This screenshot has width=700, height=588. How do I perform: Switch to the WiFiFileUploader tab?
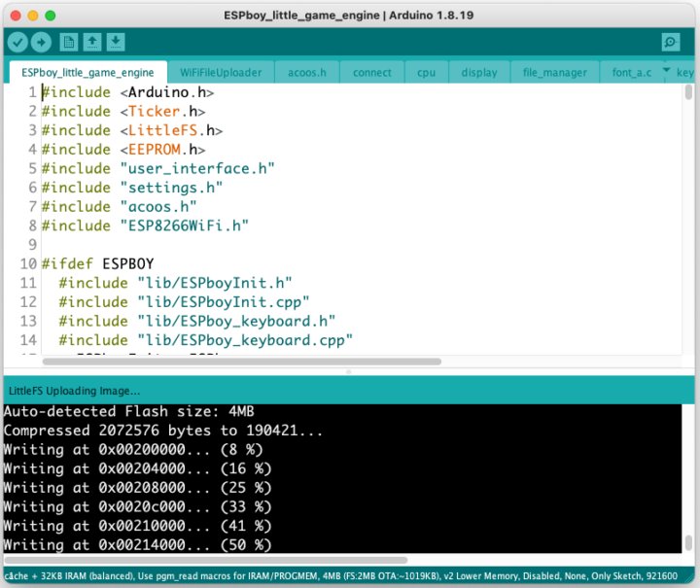coord(221,73)
